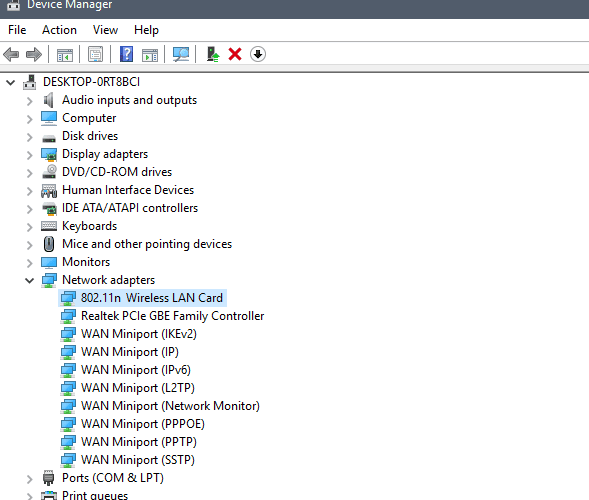Open the File menu
This screenshot has width=589, height=500.
(17, 30)
